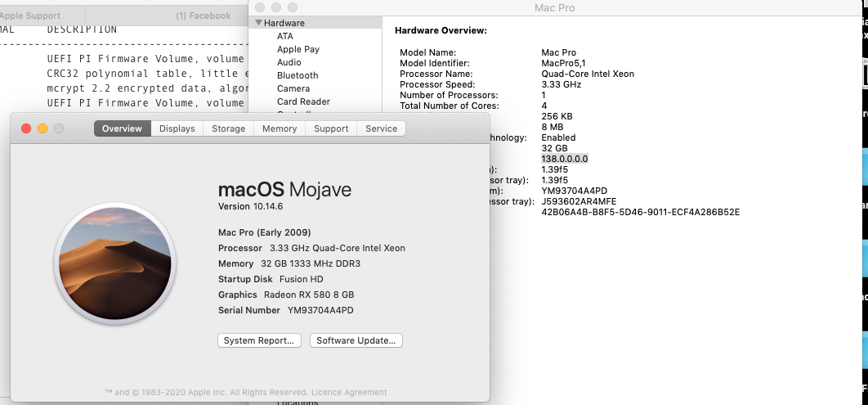Click the Version 10.14.6 text
This screenshot has height=405, width=868.
(x=251, y=206)
